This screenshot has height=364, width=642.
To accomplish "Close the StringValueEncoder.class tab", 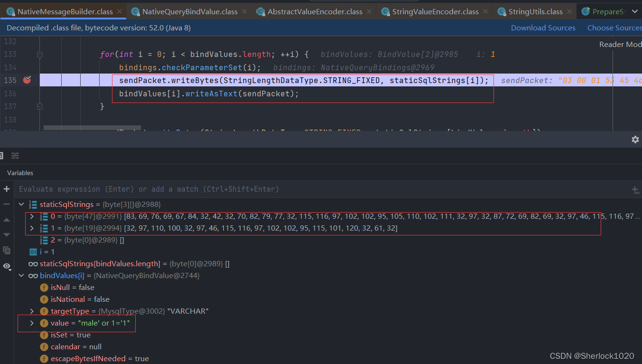I will click(x=484, y=11).
